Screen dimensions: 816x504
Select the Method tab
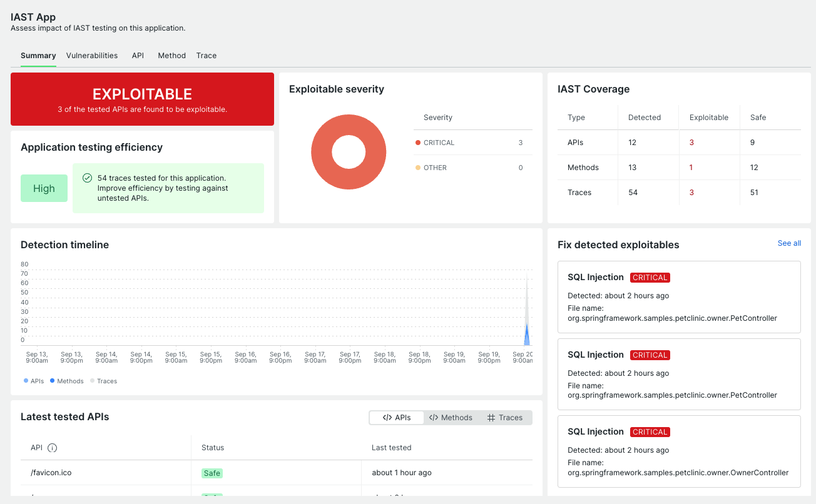click(171, 56)
